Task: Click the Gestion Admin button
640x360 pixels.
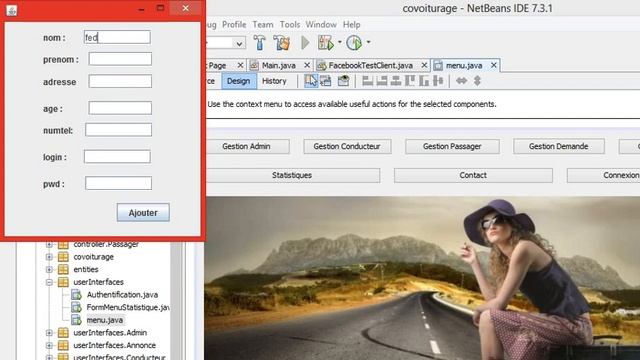Action: (x=246, y=146)
